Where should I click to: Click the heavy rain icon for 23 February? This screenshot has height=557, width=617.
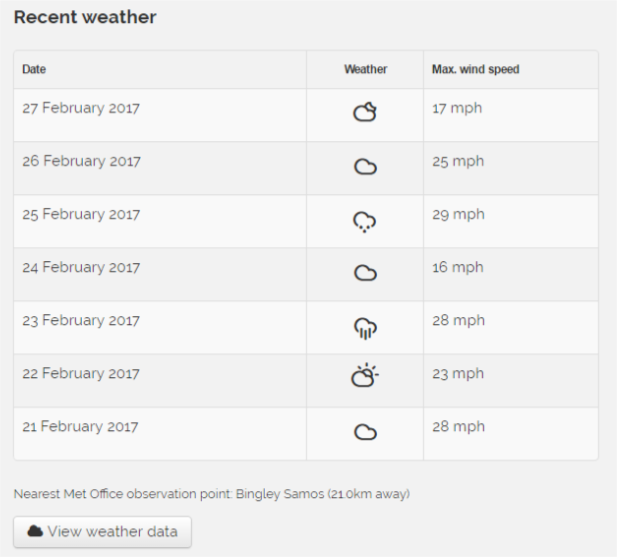[x=366, y=328]
